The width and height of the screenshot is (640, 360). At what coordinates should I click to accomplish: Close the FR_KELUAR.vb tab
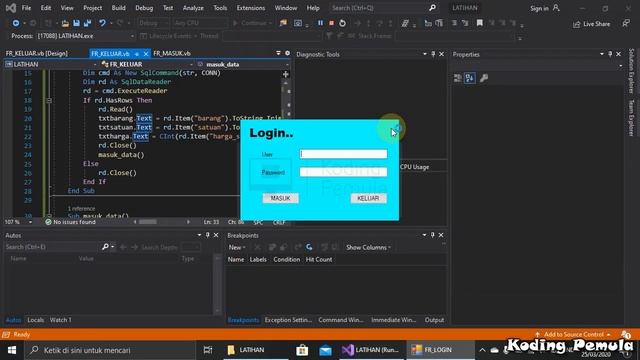pos(146,54)
